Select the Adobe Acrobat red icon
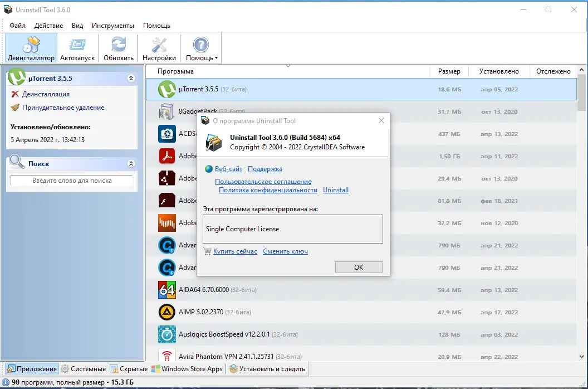588x389 pixels. coord(167,156)
